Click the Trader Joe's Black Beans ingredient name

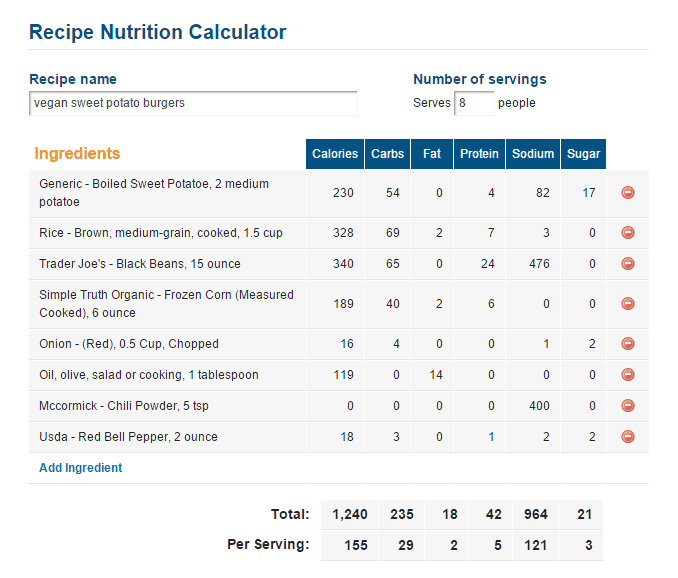coord(140,264)
